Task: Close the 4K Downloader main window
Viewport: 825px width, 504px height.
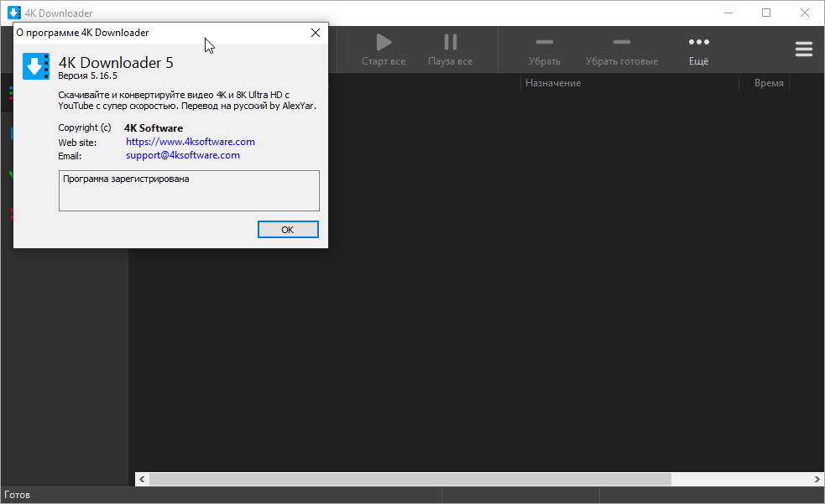Action: point(805,13)
